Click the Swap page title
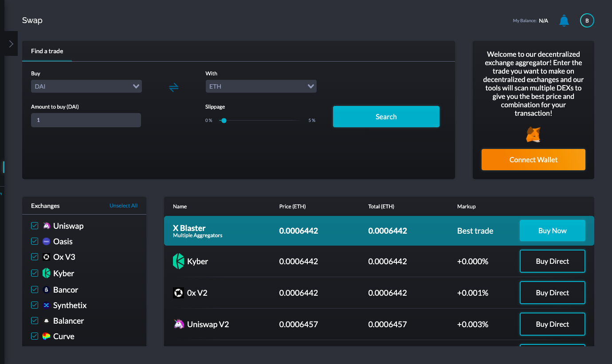Screen dimensions: 612x364 pos(32,20)
